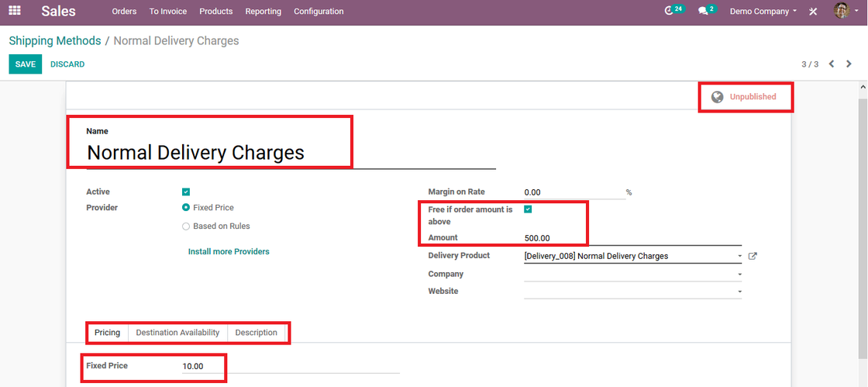
Task: Save the shipping method
Action: (25, 64)
